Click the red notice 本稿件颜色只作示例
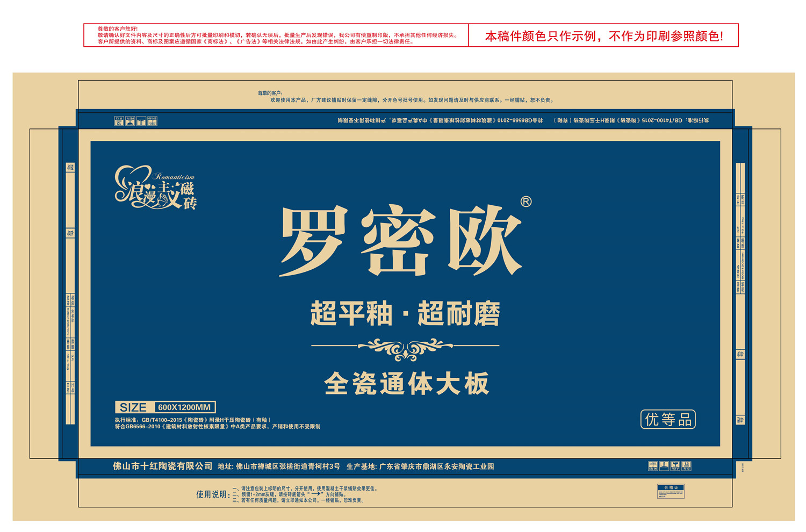 pyautogui.click(x=604, y=36)
